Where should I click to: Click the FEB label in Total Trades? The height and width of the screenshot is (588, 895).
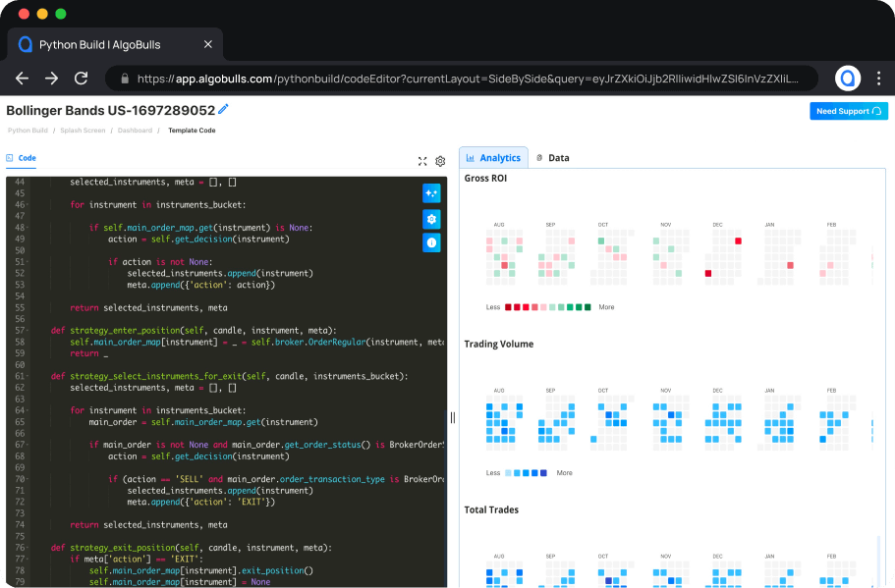tap(831, 556)
